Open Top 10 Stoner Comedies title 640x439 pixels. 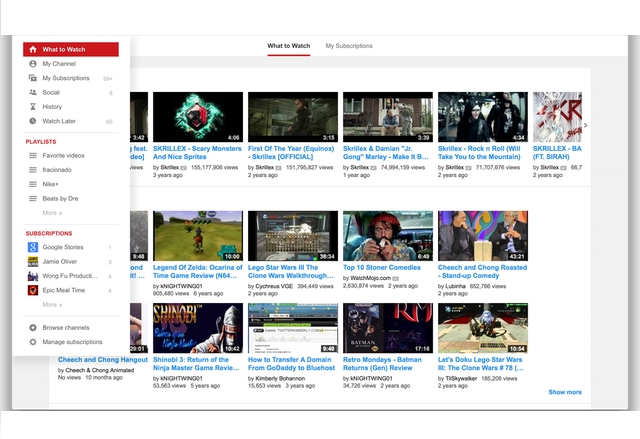[x=382, y=267]
